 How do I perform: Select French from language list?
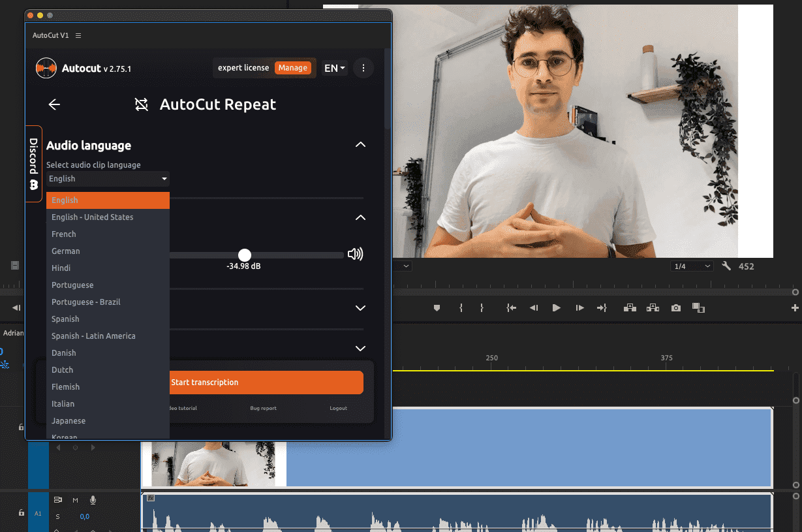click(108, 234)
